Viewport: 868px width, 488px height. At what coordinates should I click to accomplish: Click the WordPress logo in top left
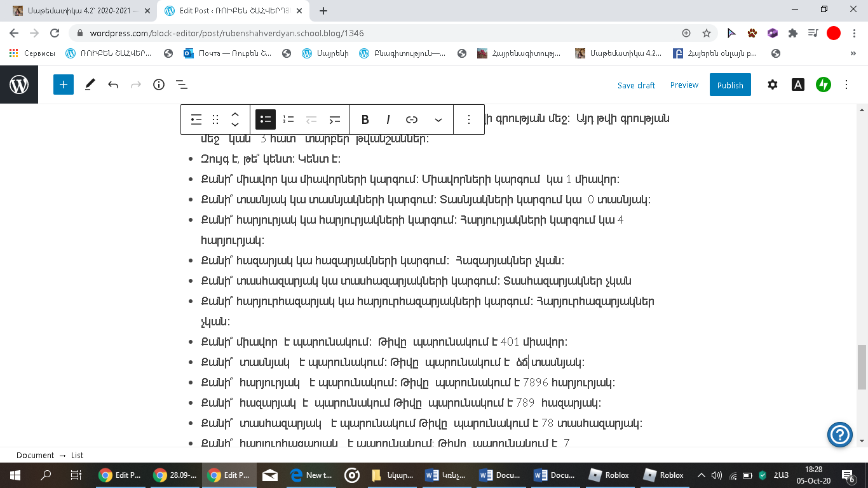coord(19,85)
